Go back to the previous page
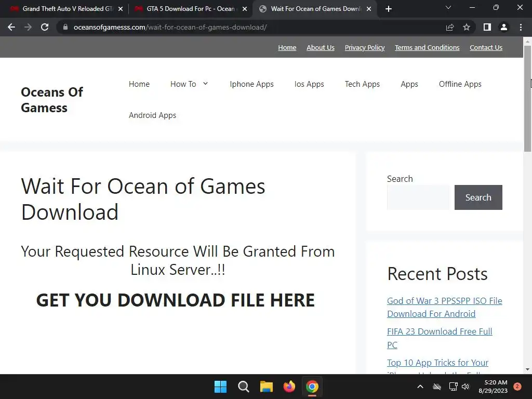Image resolution: width=532 pixels, height=399 pixels. 11,27
